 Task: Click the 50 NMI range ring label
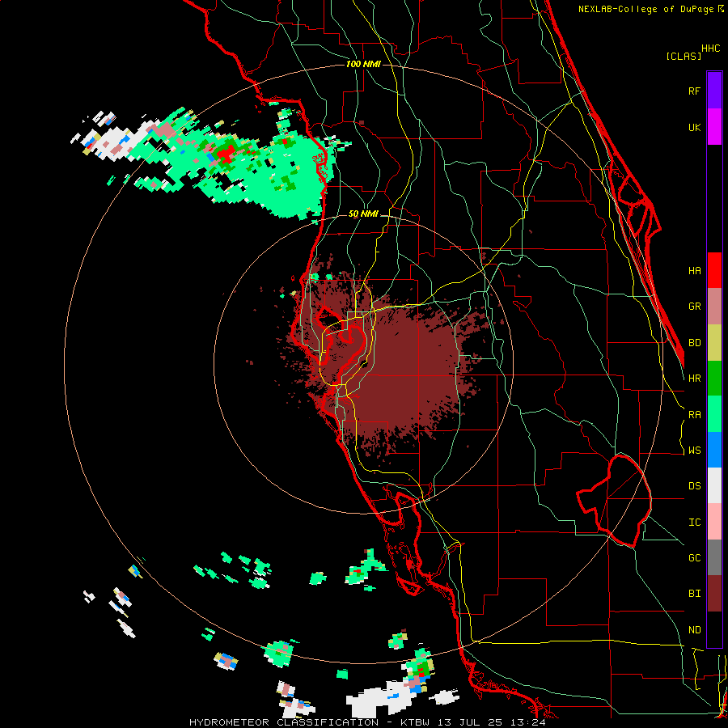coord(363,214)
